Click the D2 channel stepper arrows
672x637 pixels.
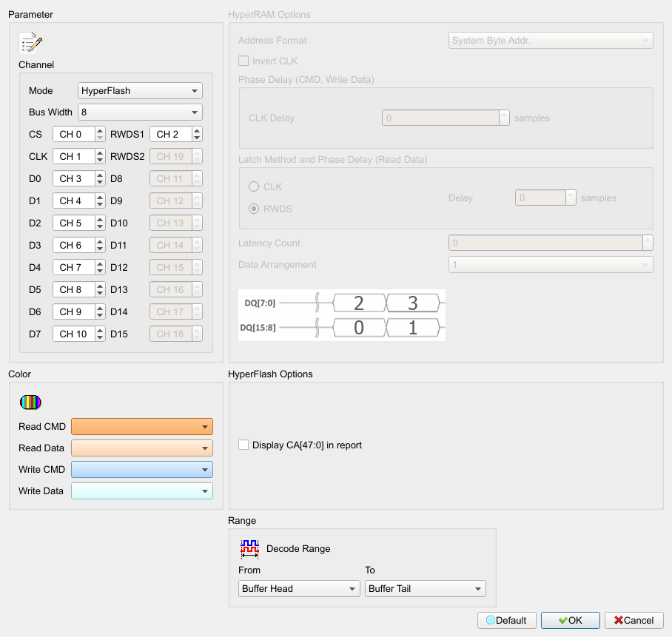(x=100, y=223)
